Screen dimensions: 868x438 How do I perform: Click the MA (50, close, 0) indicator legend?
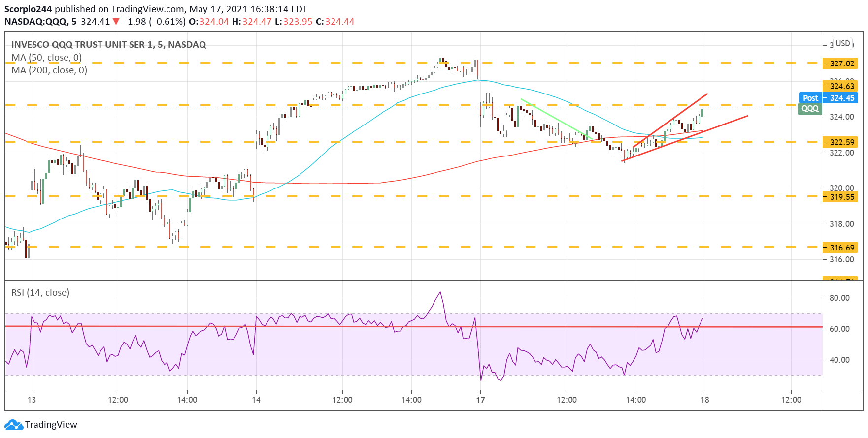pyautogui.click(x=47, y=58)
